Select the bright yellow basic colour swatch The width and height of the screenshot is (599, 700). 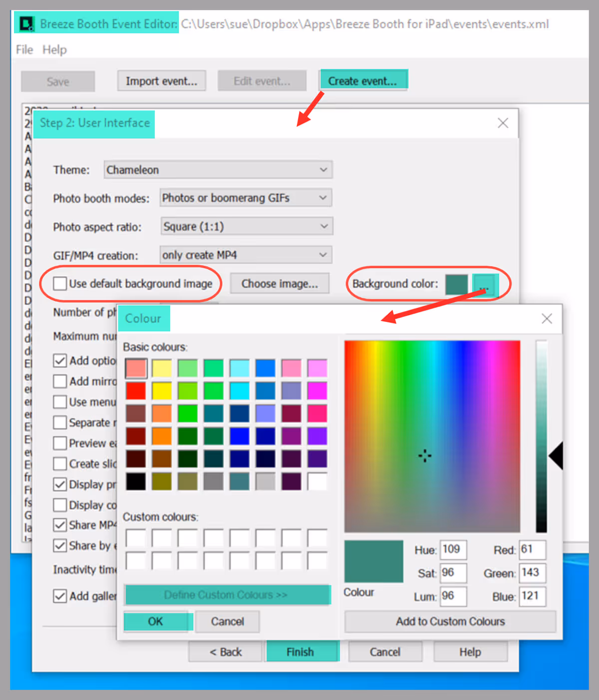pos(162,391)
